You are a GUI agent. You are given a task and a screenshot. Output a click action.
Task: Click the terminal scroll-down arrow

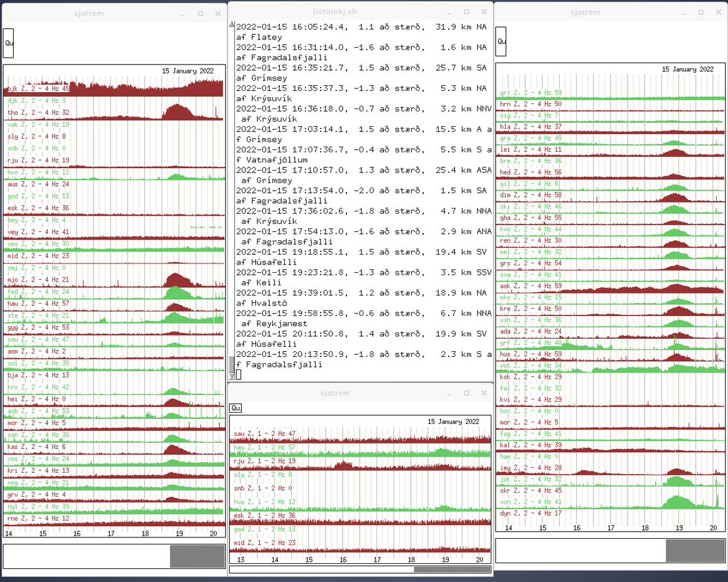232,376
